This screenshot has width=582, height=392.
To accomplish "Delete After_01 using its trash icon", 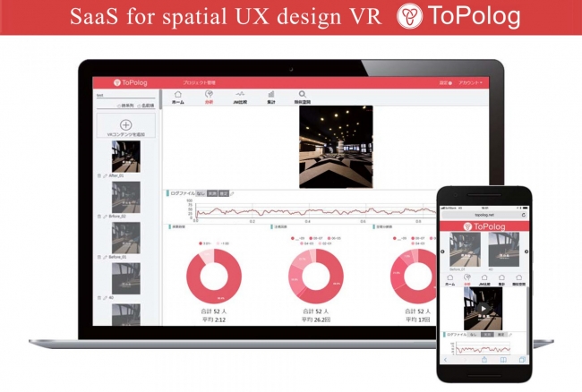I will click(99, 175).
